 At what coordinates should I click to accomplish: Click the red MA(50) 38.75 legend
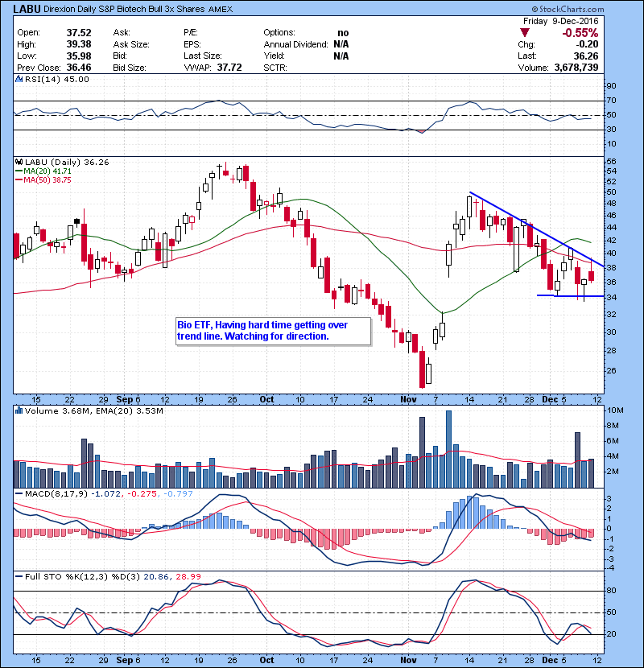(x=43, y=179)
